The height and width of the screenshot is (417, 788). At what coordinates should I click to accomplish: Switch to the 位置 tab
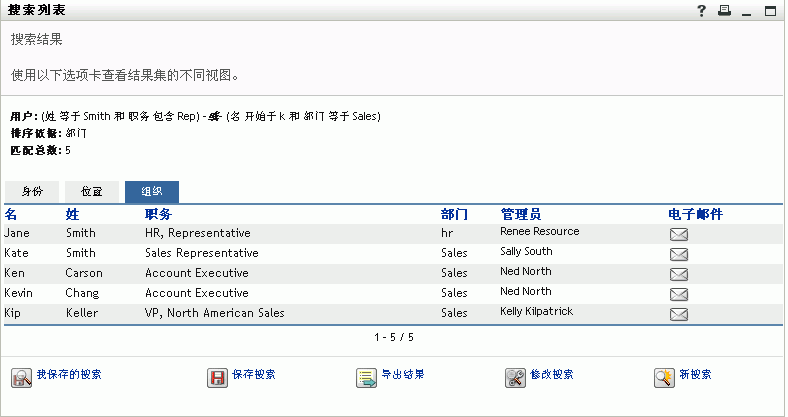click(x=92, y=192)
